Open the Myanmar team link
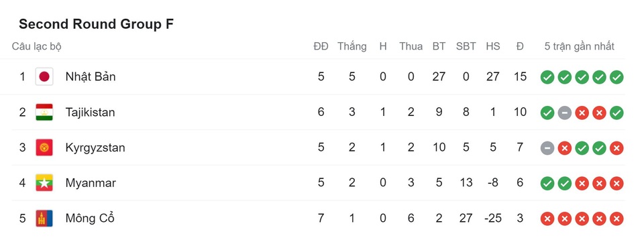The width and height of the screenshot is (644, 244). tap(91, 183)
